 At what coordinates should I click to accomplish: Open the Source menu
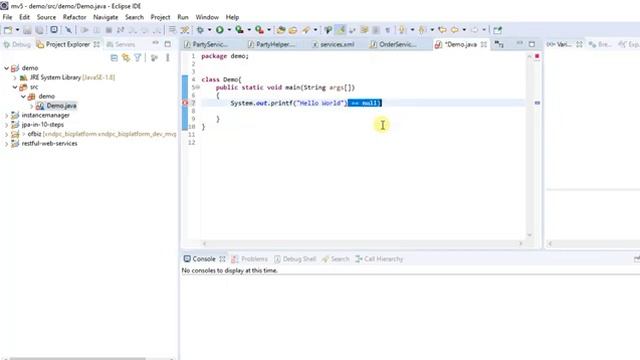pyautogui.click(x=46, y=17)
